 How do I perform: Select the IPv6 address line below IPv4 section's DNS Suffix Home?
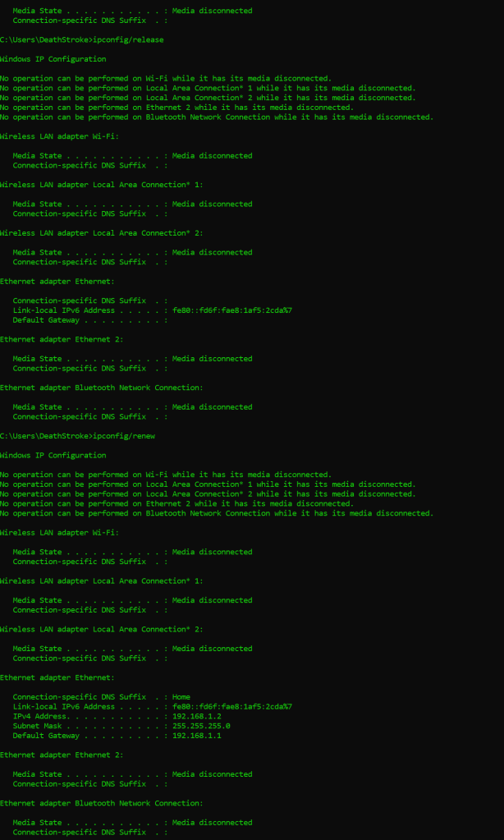(152, 706)
